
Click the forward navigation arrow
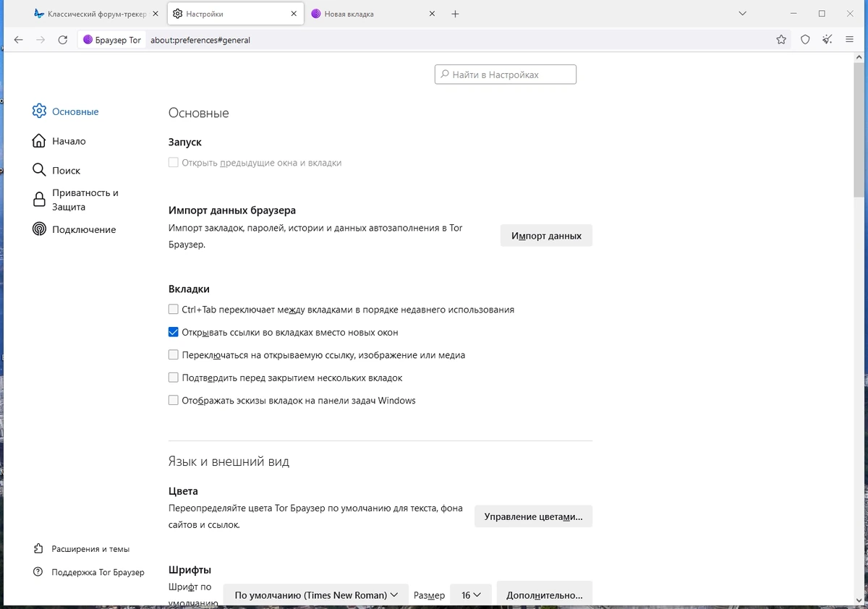click(41, 40)
